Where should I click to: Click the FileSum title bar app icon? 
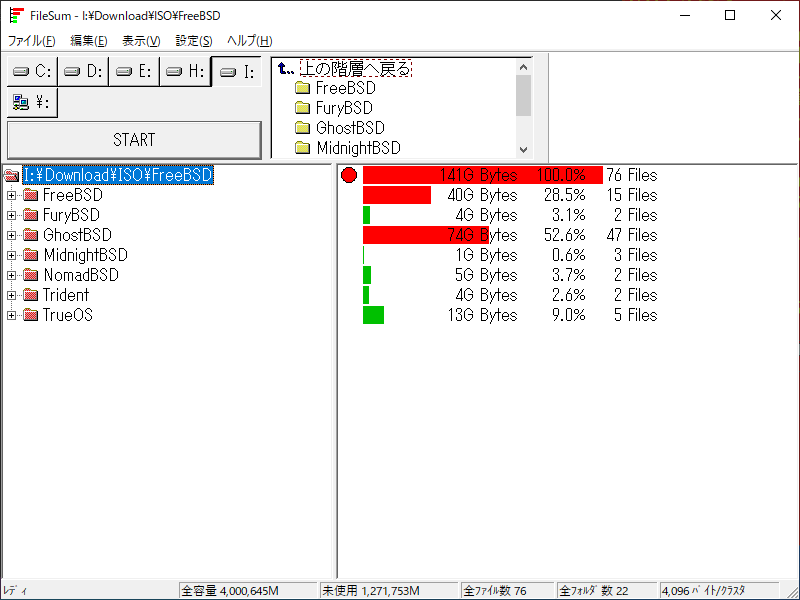click(16, 15)
